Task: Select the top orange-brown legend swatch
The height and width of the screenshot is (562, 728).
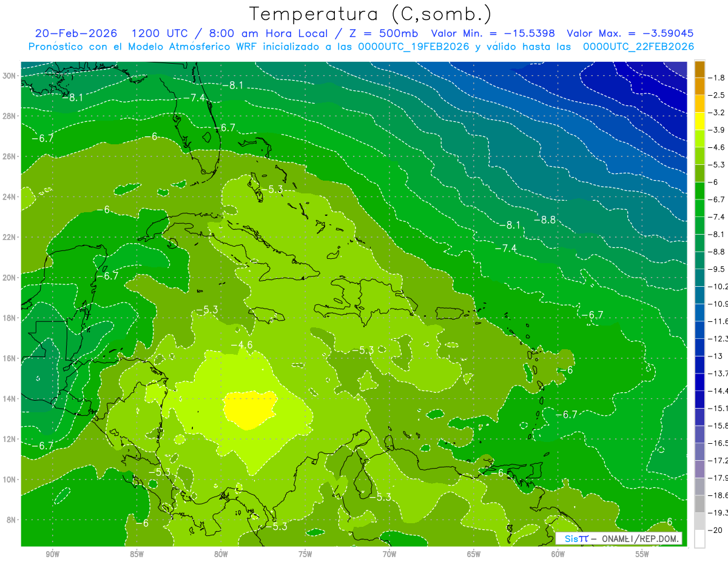Action: [699, 69]
